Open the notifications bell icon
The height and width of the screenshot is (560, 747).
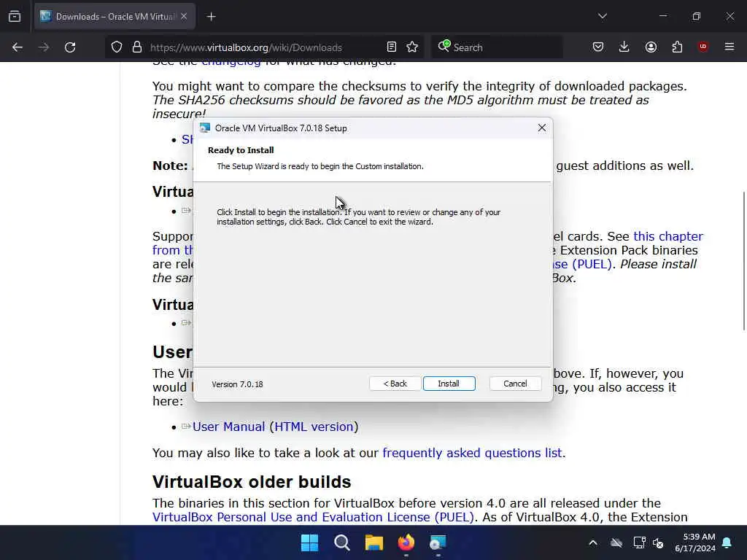(727, 542)
